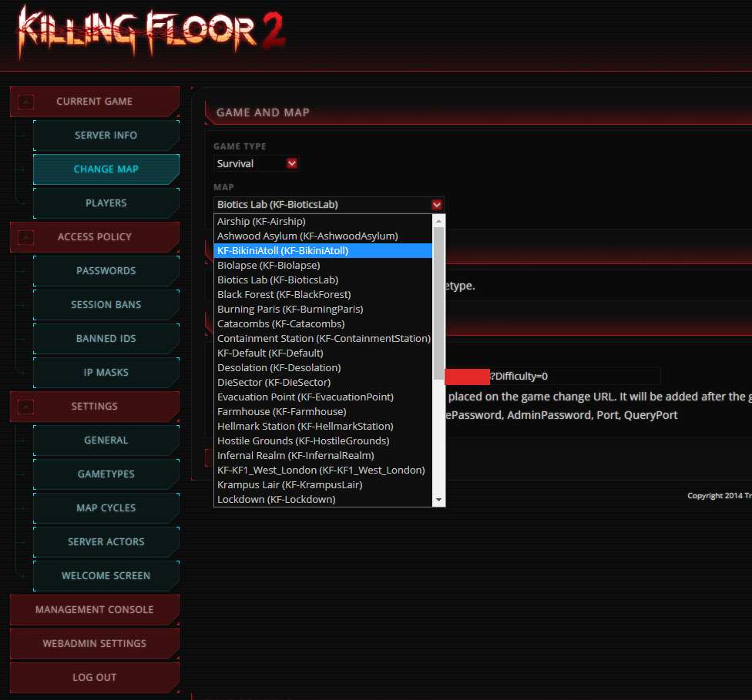This screenshot has height=700, width=752.
Task: Select Biolapse (KF-Biolapse) map
Action: (323, 266)
